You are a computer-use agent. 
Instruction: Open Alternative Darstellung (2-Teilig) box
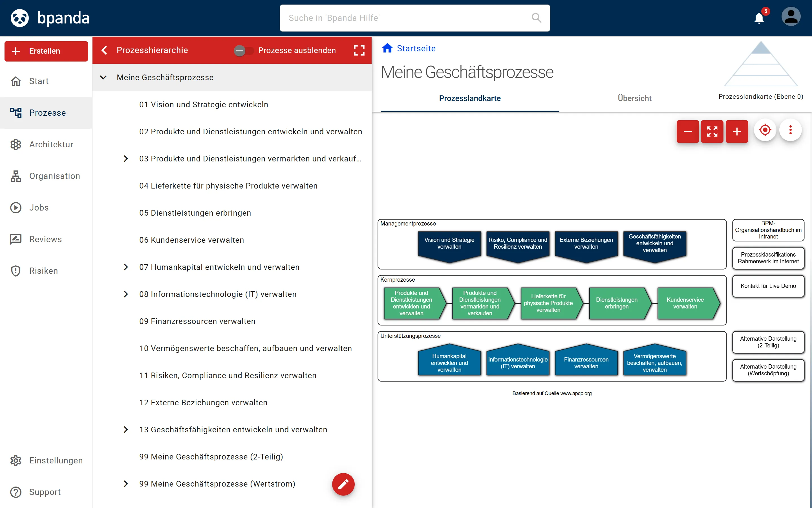768,342
